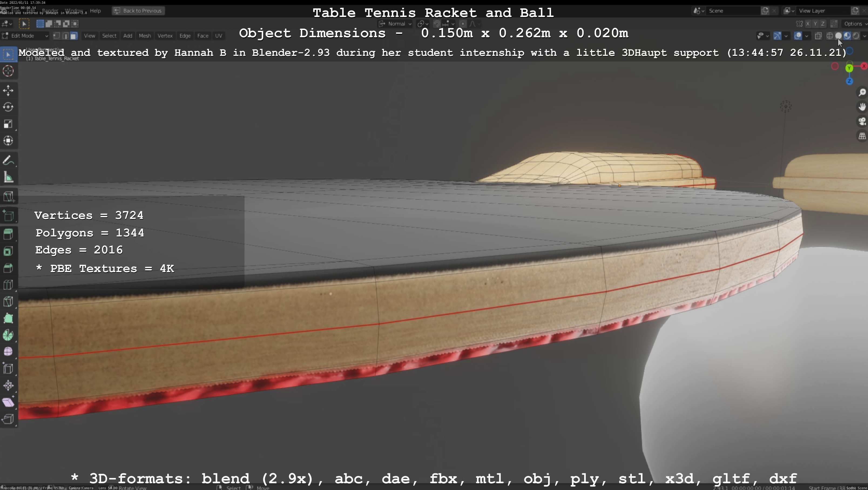Image resolution: width=868 pixels, height=490 pixels.
Task: Switch to material preview shading
Action: point(847,36)
